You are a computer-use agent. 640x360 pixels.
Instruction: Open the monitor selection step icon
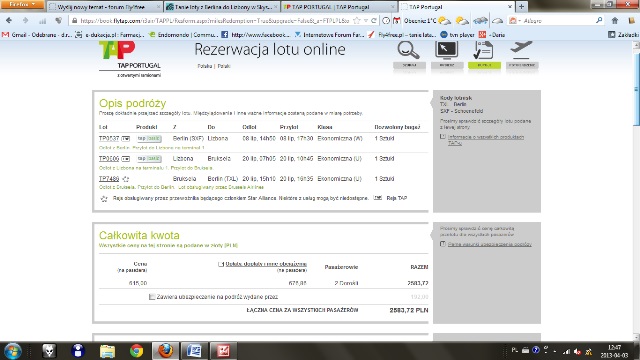[x=447, y=50]
